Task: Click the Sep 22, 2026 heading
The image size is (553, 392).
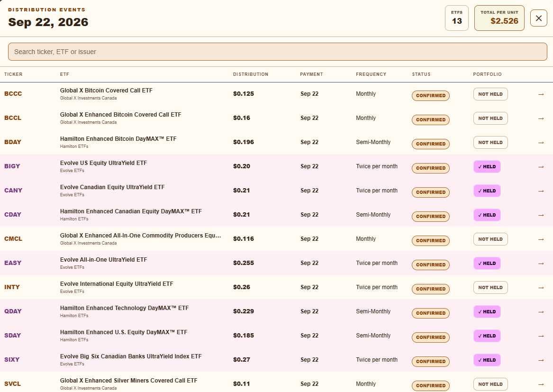Action: pos(48,22)
